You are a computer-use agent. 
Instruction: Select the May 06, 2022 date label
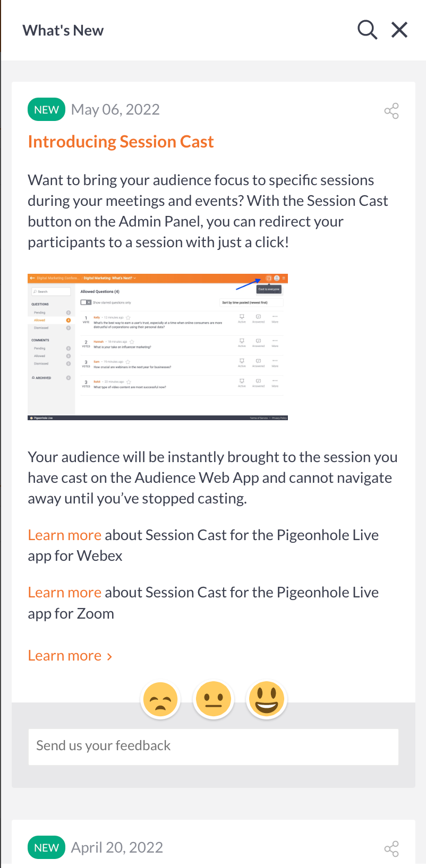pos(115,109)
